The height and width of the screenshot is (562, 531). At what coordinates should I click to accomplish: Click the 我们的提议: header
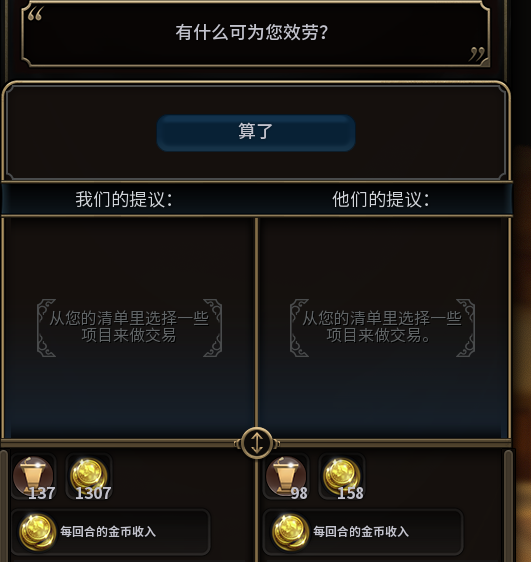point(124,199)
